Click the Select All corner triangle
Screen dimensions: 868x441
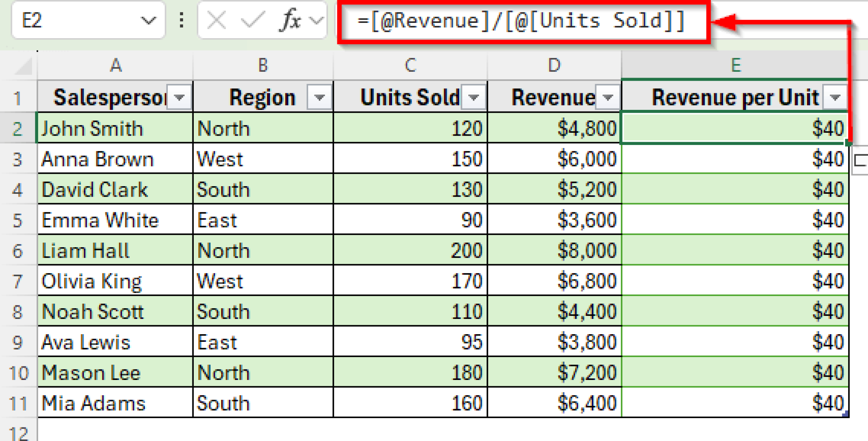coord(23,67)
